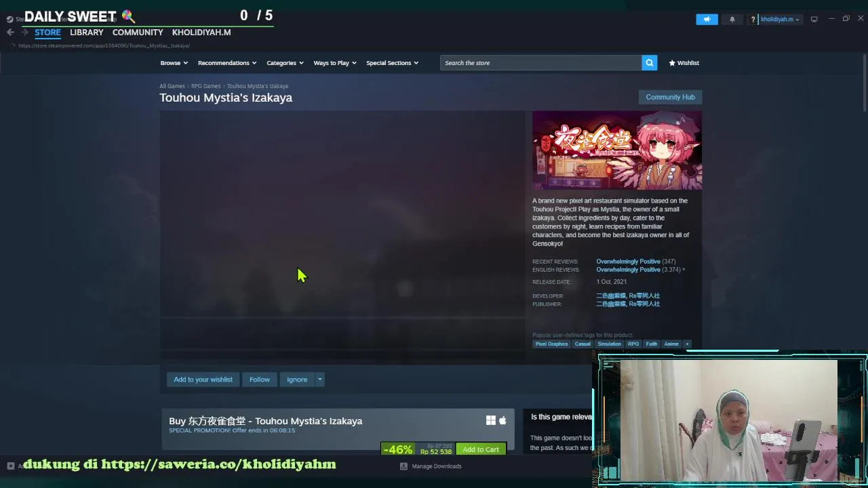The height and width of the screenshot is (488, 868).
Task: Open the Ignore options dropdown arrow
Action: (x=319, y=380)
